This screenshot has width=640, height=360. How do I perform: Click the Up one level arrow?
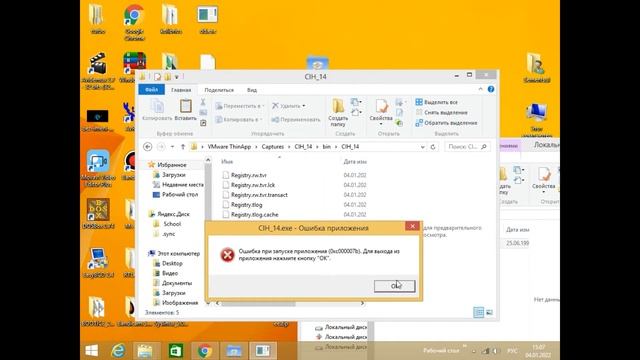click(183, 147)
